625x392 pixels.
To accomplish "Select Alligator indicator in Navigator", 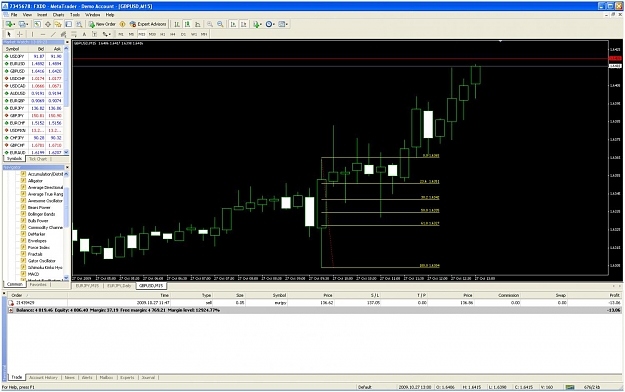I will (x=35, y=181).
